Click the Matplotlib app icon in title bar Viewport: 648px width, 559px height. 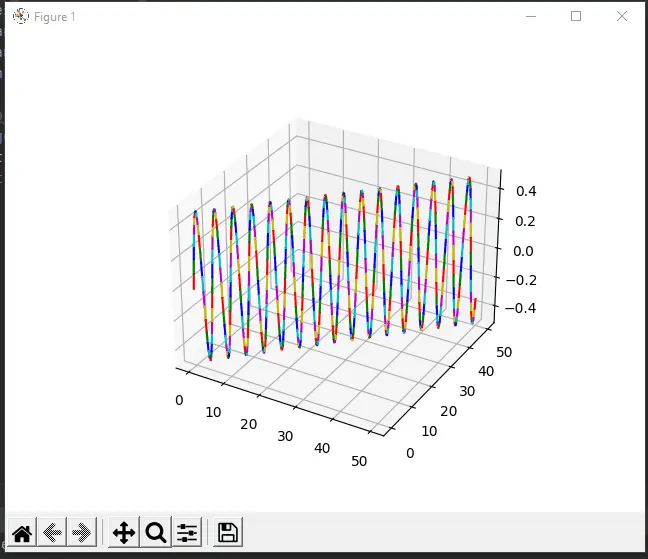(x=19, y=17)
